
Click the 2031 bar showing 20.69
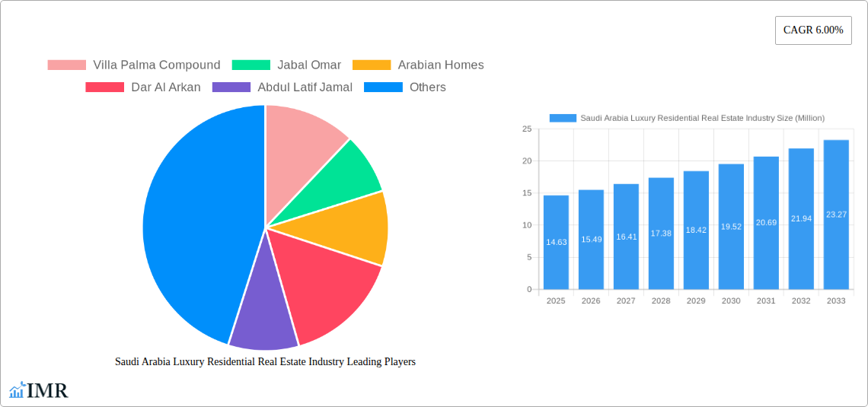766,223
